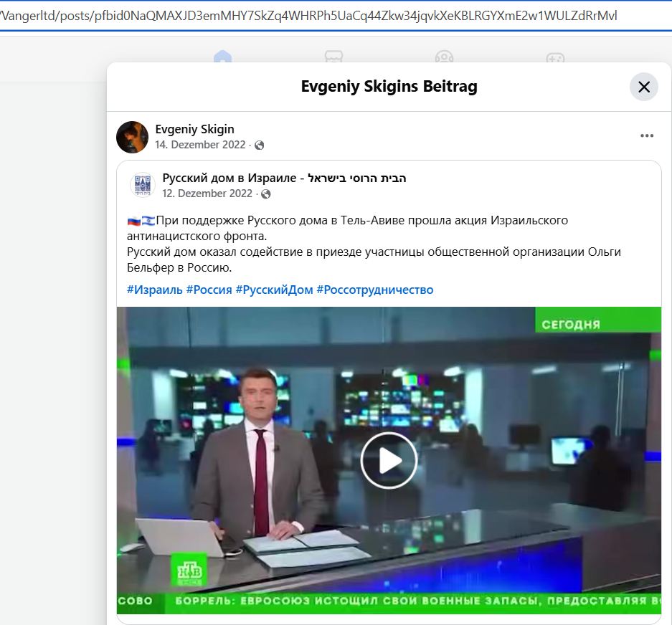The width and height of the screenshot is (672, 625).
Task: Open the #Израиль hashtag
Action: coord(154,290)
